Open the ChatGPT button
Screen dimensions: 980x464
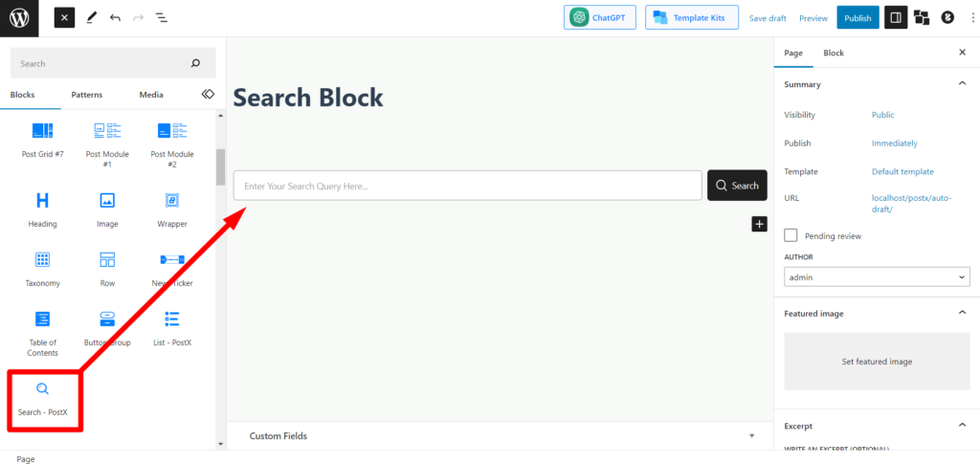[x=600, y=17]
